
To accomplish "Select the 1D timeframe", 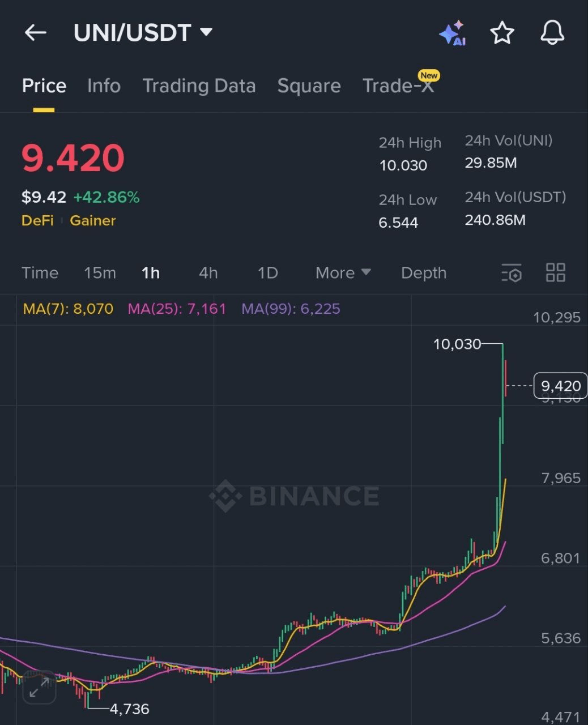I will coord(267,272).
